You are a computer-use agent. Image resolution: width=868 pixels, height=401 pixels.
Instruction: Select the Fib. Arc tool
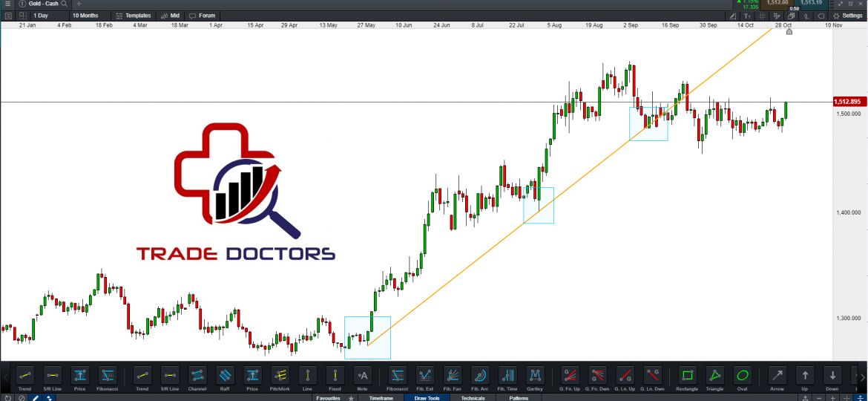(480, 376)
